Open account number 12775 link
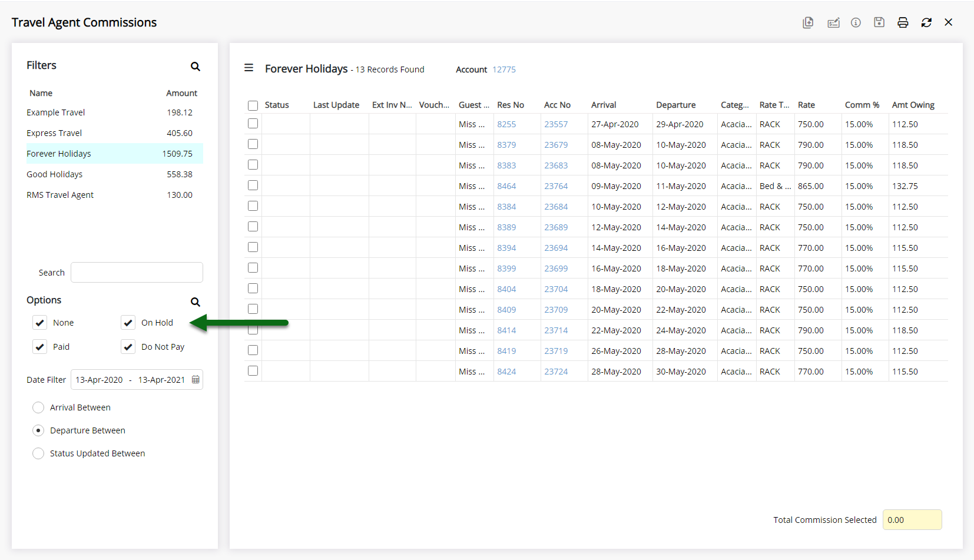The image size is (974, 560). tap(504, 69)
